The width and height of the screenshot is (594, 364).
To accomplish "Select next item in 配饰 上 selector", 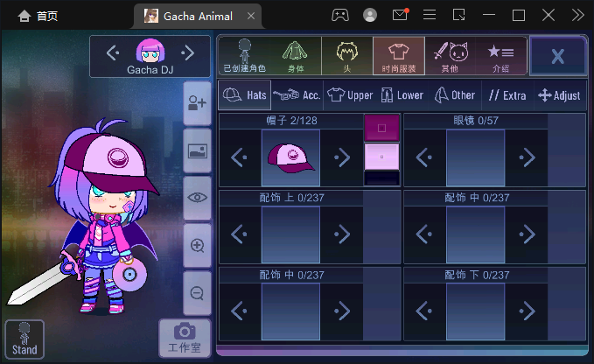I will 342,234.
